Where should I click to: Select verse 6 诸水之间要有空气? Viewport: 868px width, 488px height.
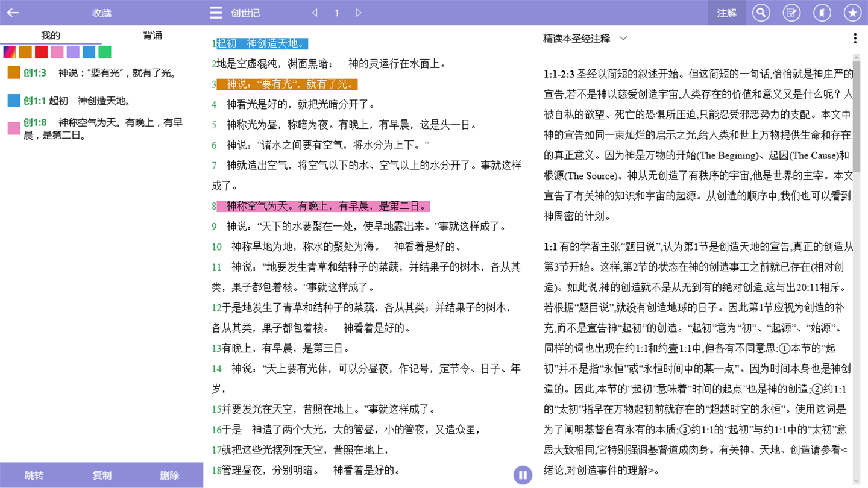(x=320, y=145)
